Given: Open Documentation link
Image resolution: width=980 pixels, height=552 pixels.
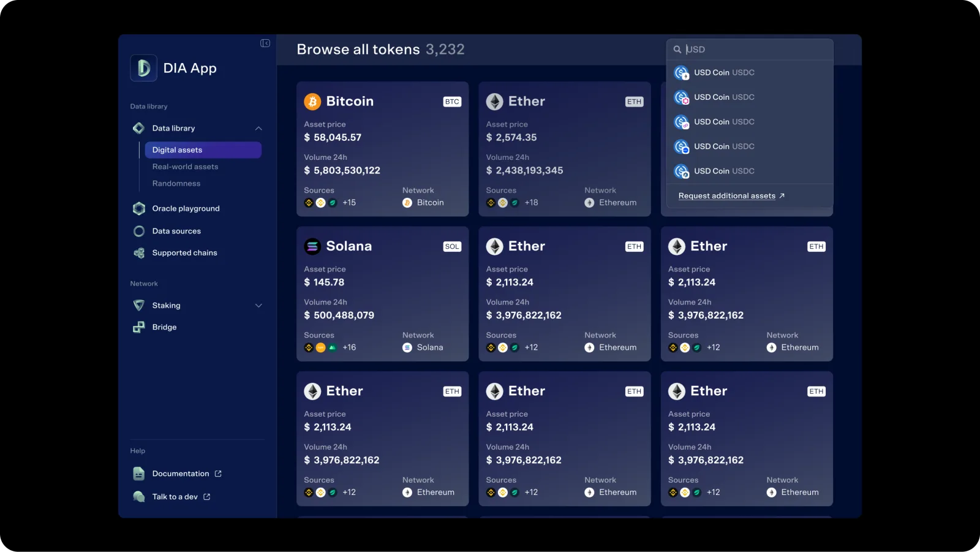Looking at the screenshot, I should [x=181, y=474].
